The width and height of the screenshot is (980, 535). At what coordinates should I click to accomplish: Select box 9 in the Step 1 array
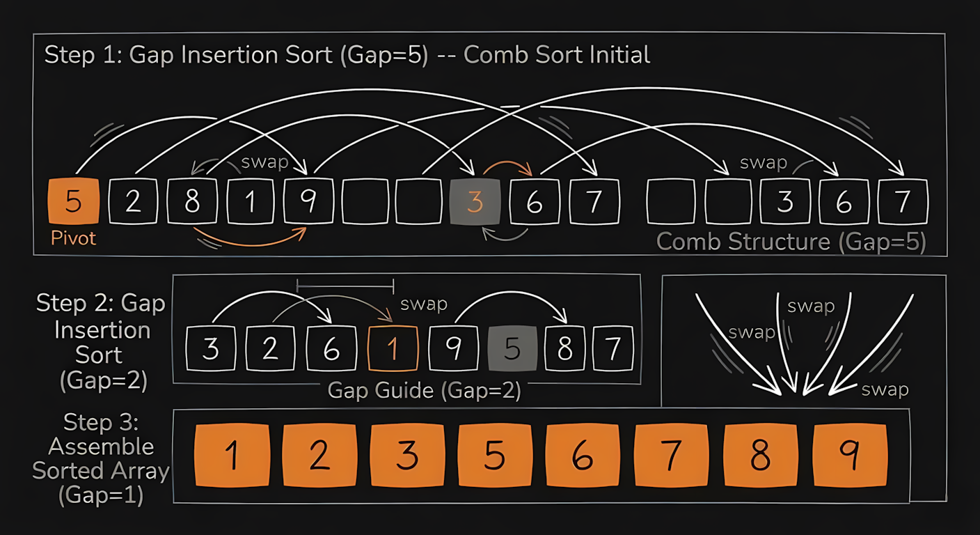308,202
